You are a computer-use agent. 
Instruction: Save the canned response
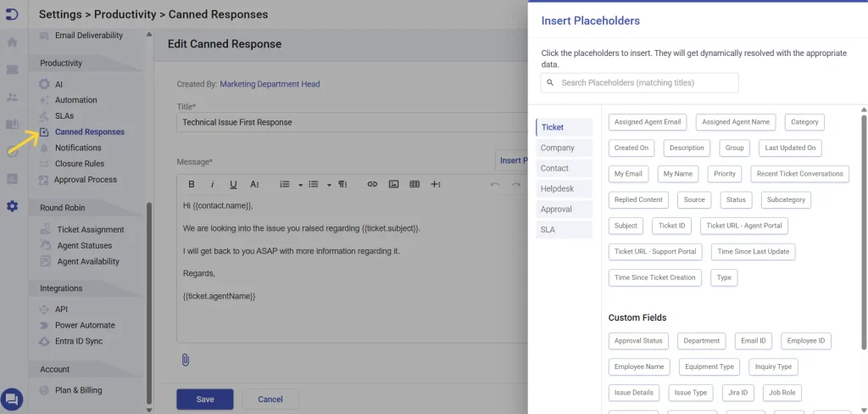point(205,399)
